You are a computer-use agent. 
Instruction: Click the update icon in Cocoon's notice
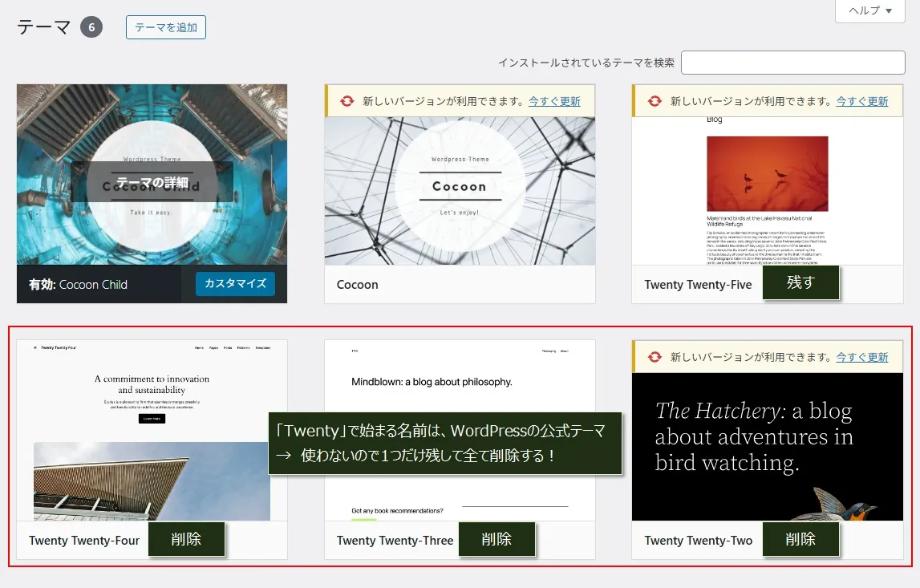pos(347,101)
